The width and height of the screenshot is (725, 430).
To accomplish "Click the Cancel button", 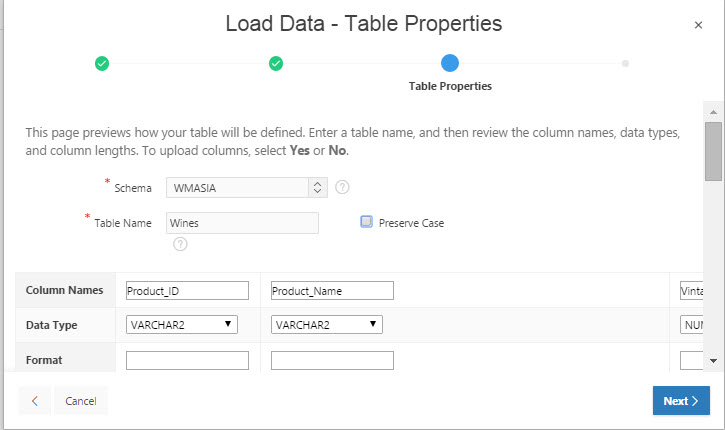I will click(x=80, y=401).
